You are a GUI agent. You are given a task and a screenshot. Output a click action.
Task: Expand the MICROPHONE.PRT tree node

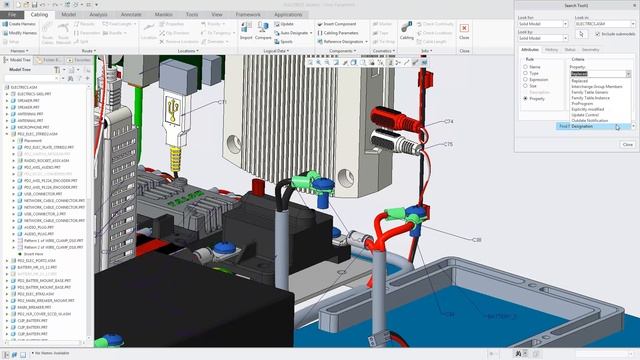click(7, 127)
